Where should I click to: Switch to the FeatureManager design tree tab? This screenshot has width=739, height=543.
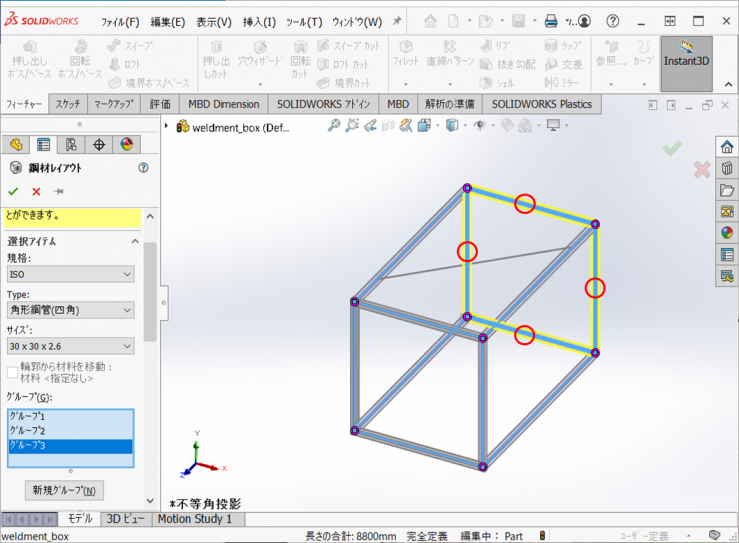(x=16, y=145)
